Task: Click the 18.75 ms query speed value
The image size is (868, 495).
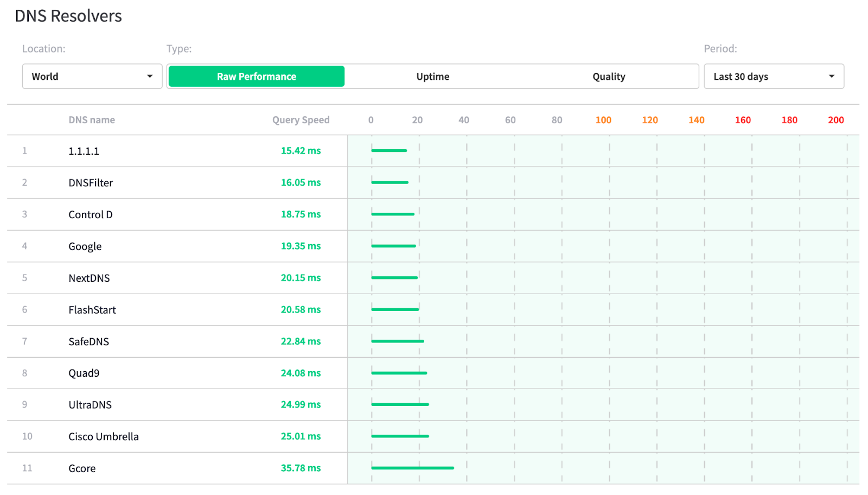Action: pyautogui.click(x=301, y=214)
